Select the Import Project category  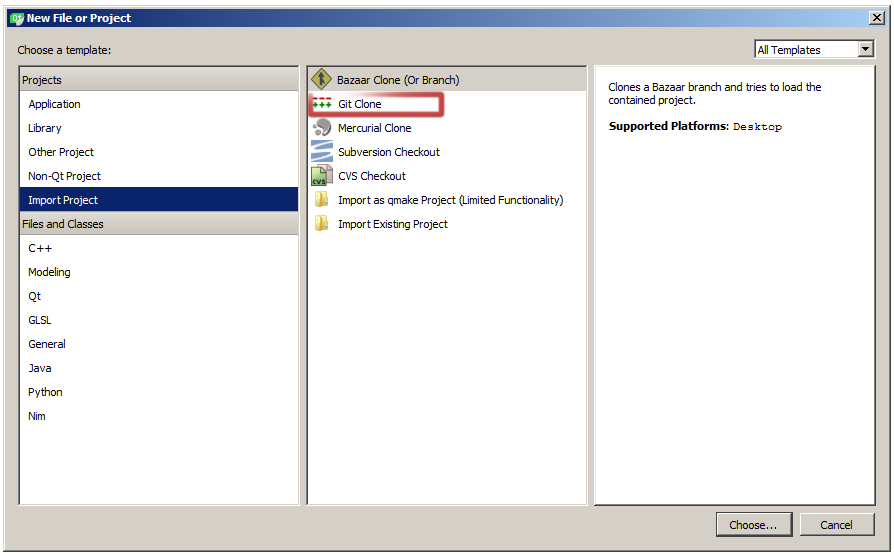pyautogui.click(x=159, y=200)
